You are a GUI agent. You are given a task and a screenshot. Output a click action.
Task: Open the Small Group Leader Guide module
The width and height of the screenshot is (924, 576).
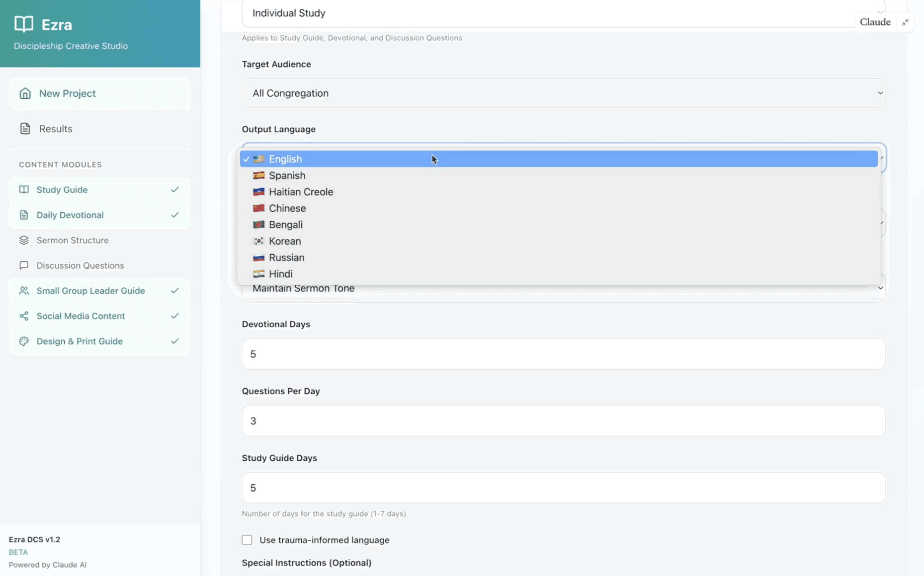[x=91, y=291]
